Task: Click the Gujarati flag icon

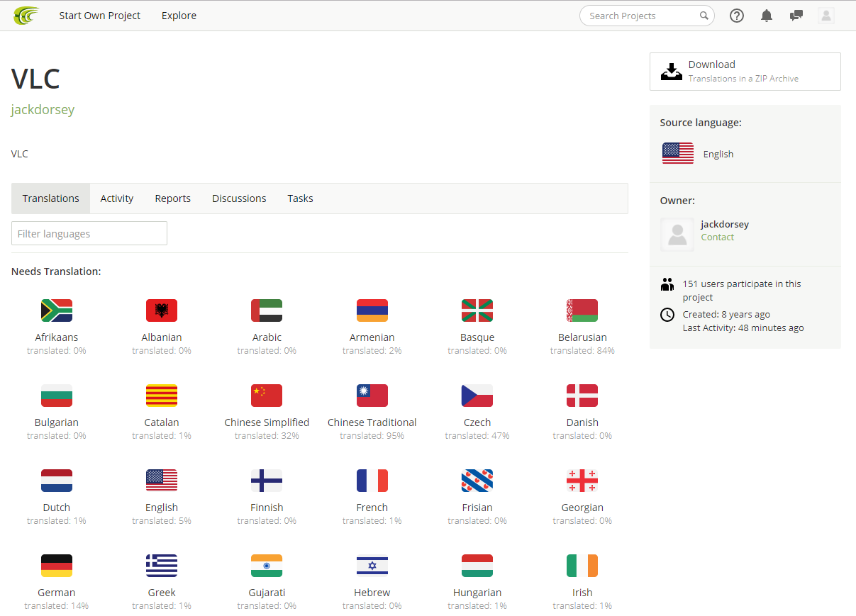Action: click(x=267, y=566)
